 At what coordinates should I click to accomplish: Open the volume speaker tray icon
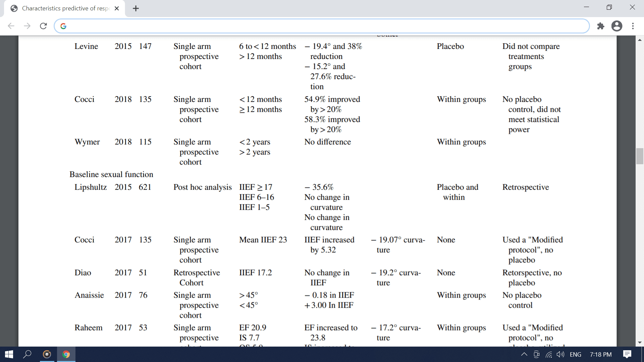click(560, 355)
